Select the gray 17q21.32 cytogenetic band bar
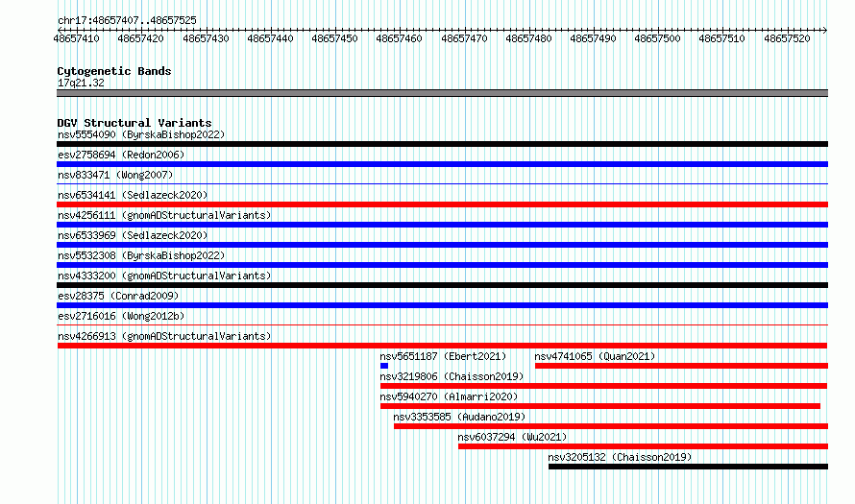 click(x=442, y=93)
